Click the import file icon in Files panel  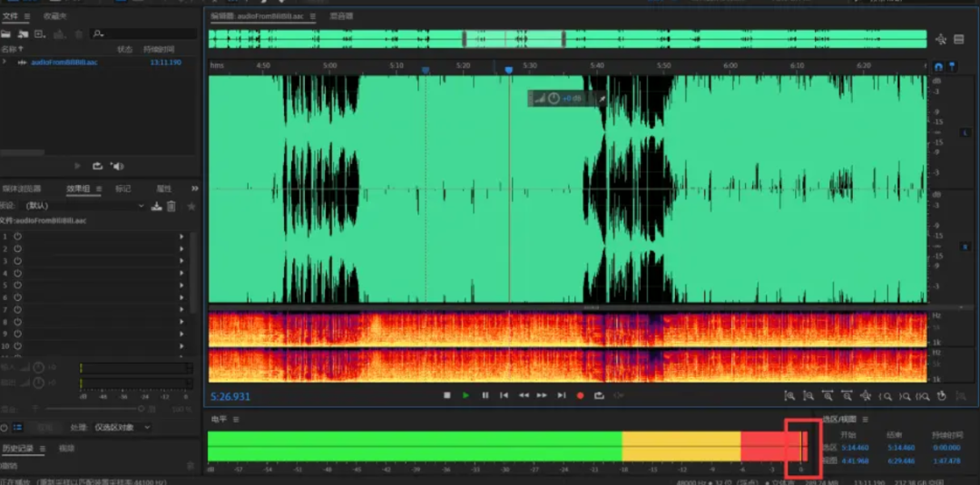23,34
